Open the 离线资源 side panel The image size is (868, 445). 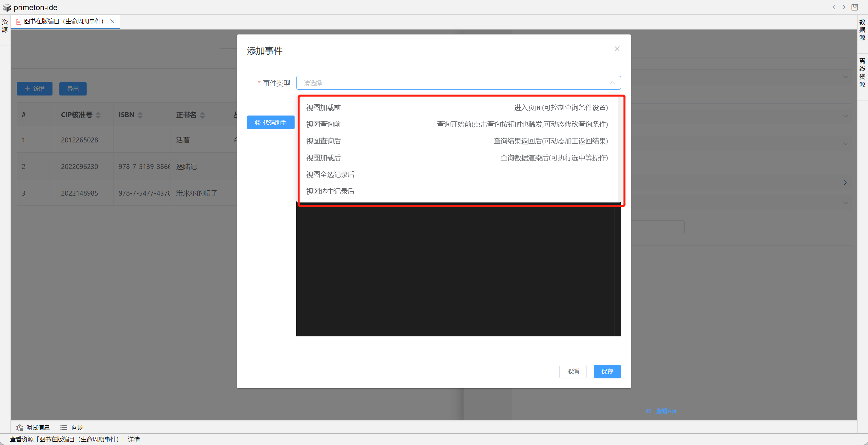pyautogui.click(x=862, y=73)
